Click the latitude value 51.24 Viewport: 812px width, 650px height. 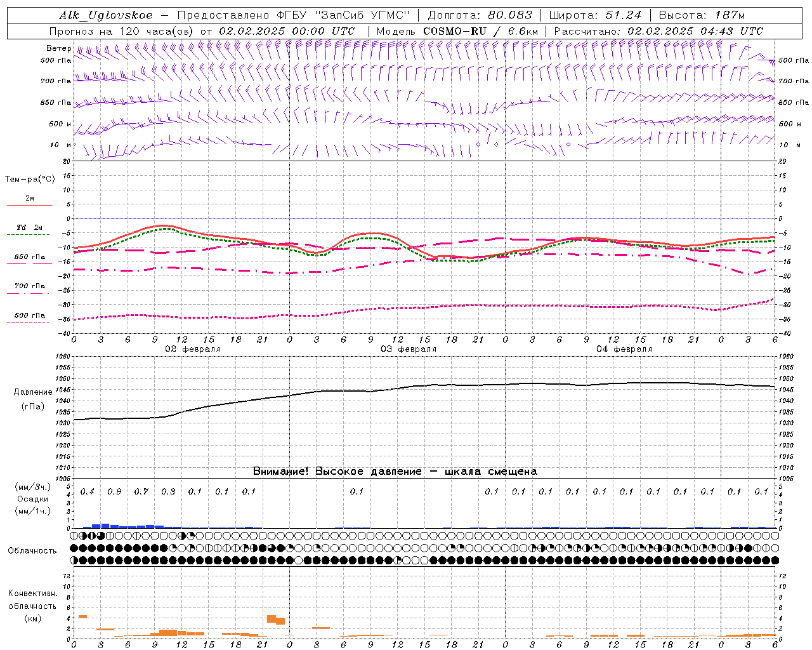click(x=623, y=15)
